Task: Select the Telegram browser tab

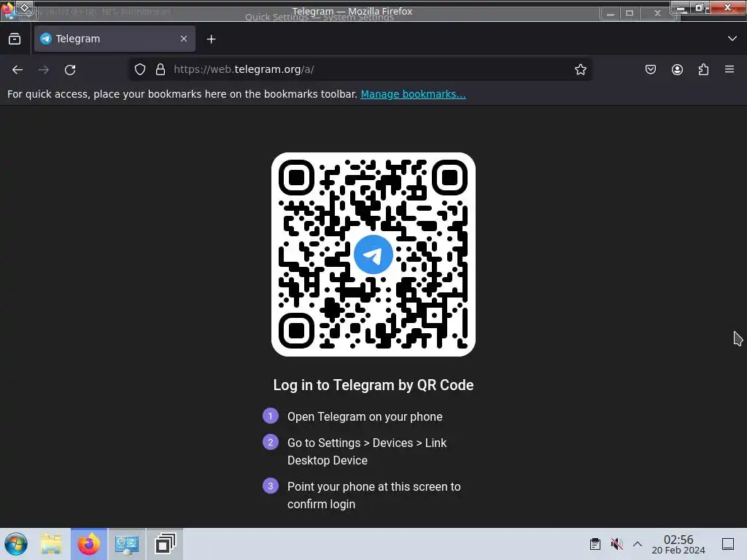Action: pos(115,39)
